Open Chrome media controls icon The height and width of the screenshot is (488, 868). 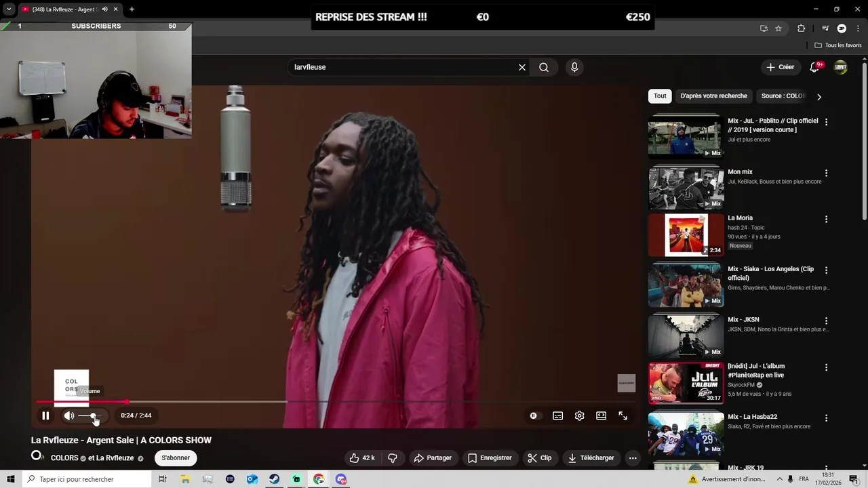click(x=825, y=28)
